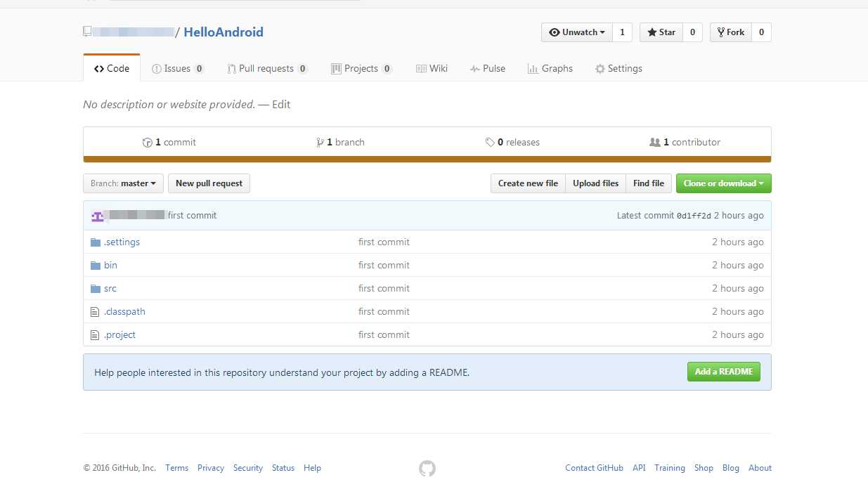Click the Upload files button
868x482 pixels.
pyautogui.click(x=595, y=183)
